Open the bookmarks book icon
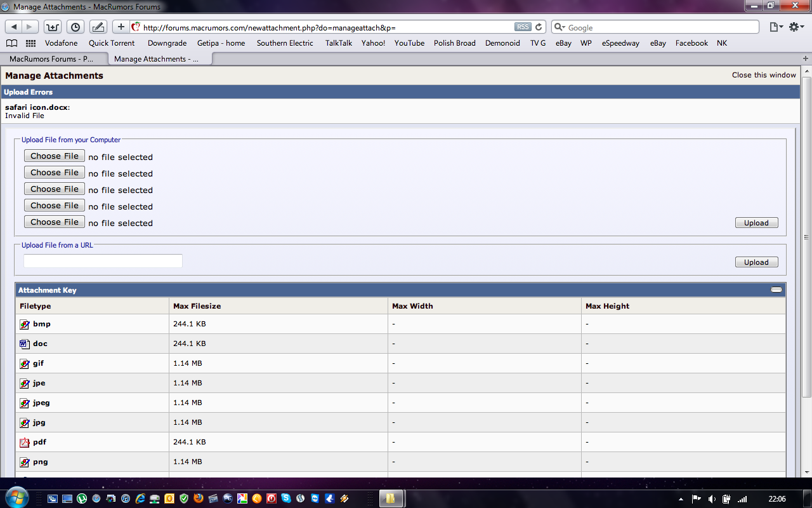 11,43
